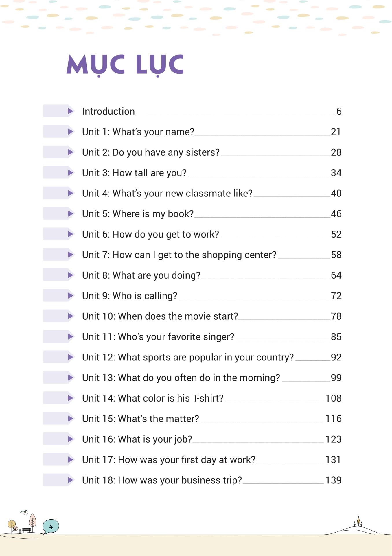Click the arrow marker beside Introduction
Viewport: 392px width, 556px height.
[70, 111]
